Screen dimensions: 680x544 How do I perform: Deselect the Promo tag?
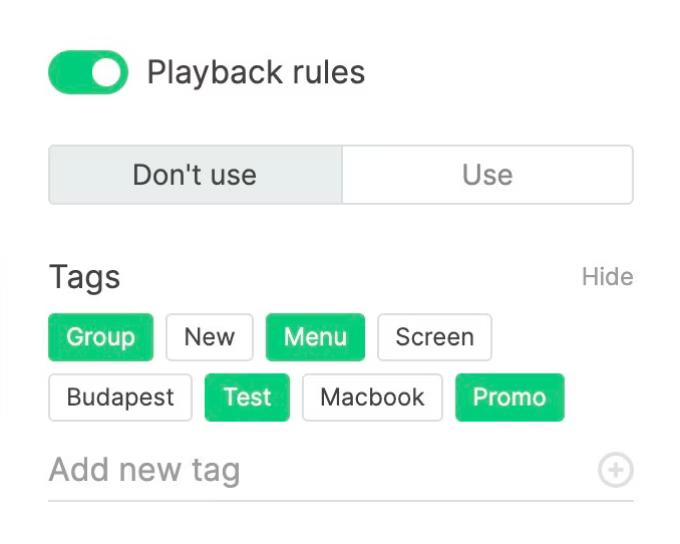[510, 397]
